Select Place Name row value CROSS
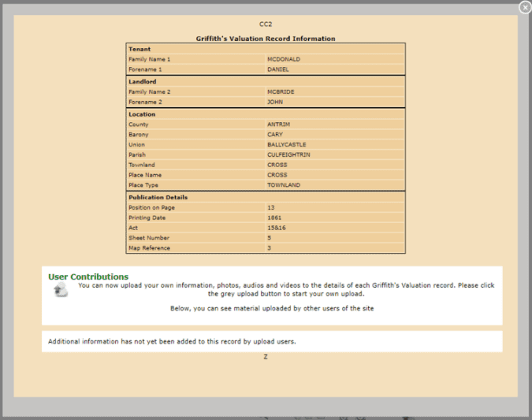The width and height of the screenshot is (532, 420). point(277,176)
